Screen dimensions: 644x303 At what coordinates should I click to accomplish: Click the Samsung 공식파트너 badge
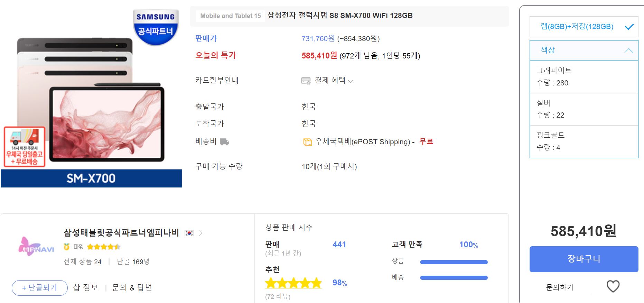coord(156,27)
